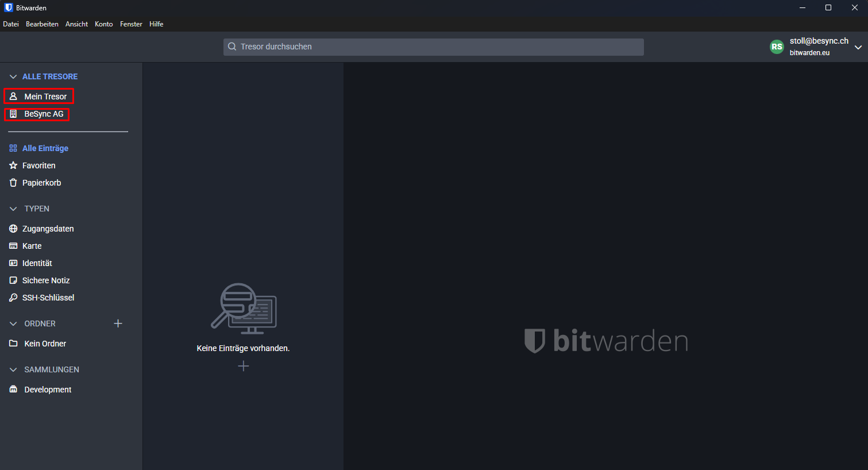Click the plus icon to add folder
The width and height of the screenshot is (868, 470).
[x=118, y=323]
